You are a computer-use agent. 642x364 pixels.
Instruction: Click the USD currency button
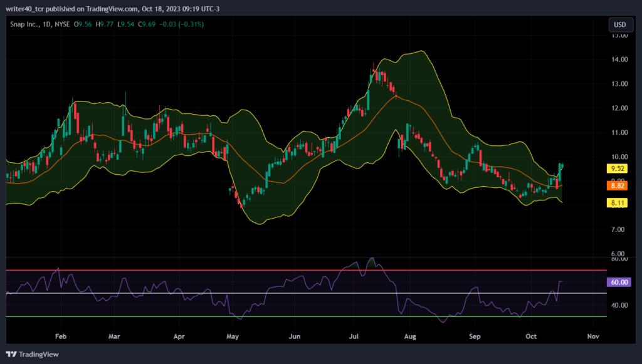click(620, 24)
